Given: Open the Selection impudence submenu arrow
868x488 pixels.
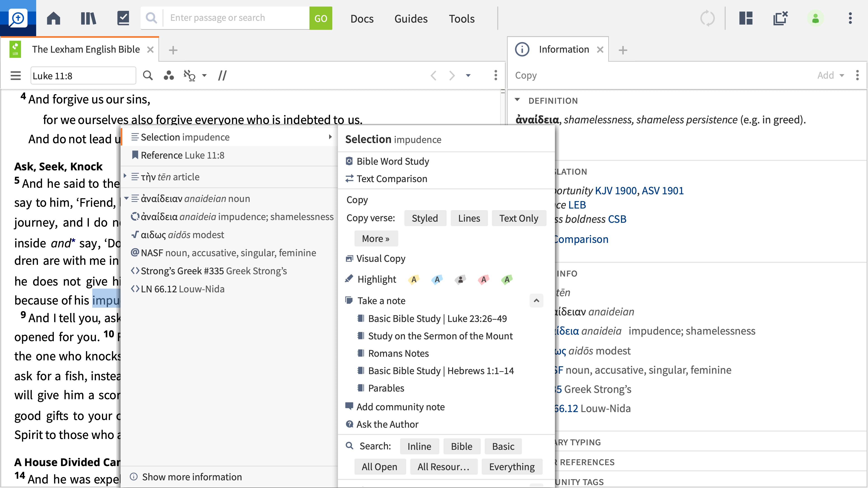Looking at the screenshot, I should tap(330, 137).
